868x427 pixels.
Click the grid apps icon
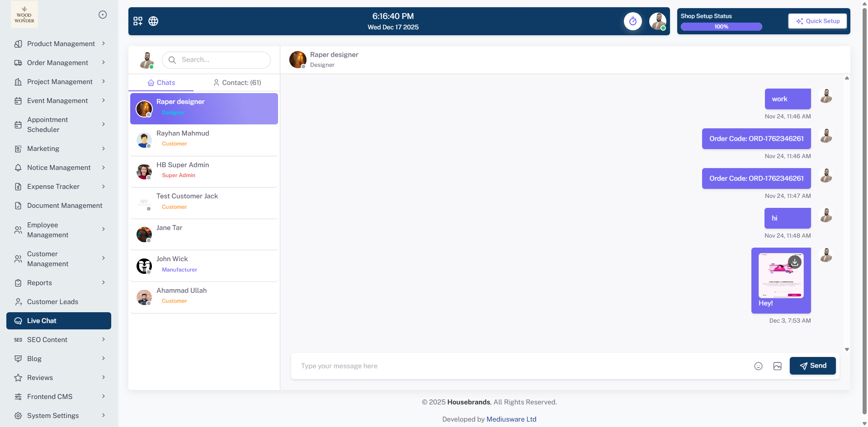tap(138, 21)
